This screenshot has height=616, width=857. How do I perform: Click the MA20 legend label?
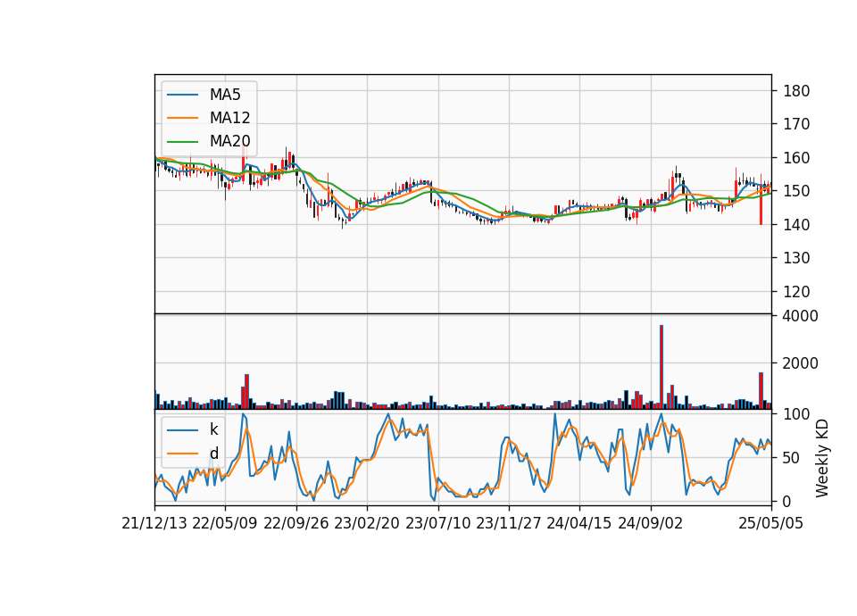click(229, 141)
